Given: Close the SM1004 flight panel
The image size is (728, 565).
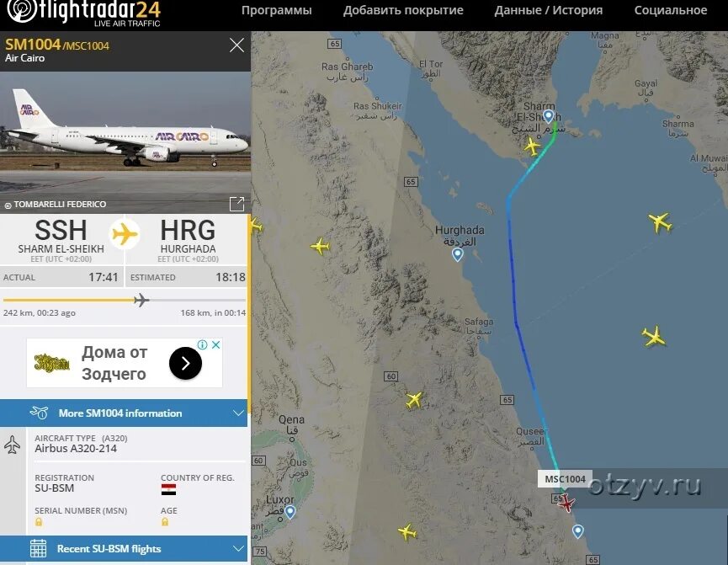Looking at the screenshot, I should coord(236,45).
